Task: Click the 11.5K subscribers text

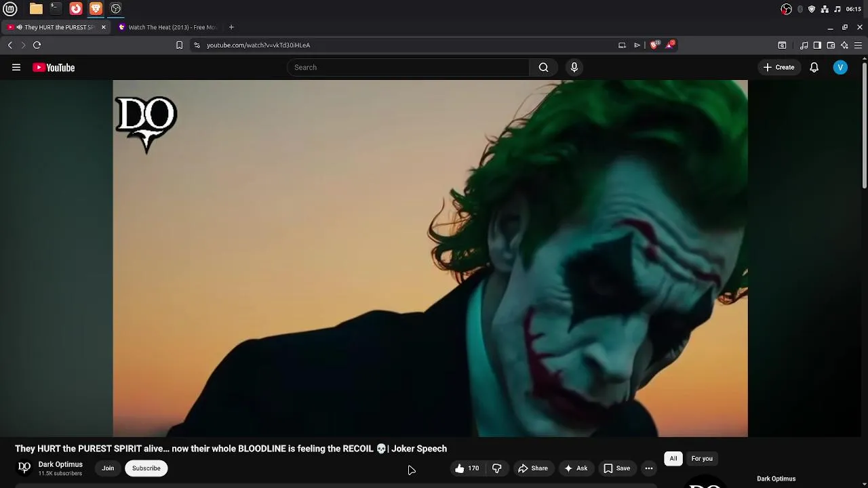Action: pos(60,473)
